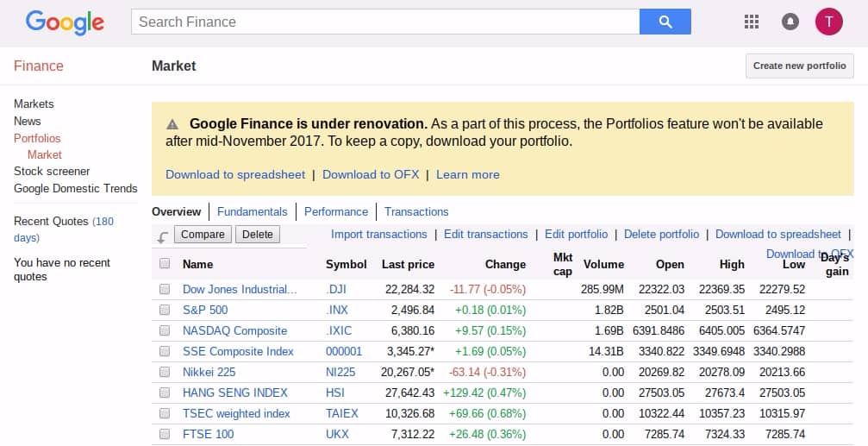The height and width of the screenshot is (446, 868).
Task: Click the blue search magnifier button
Action: (665, 22)
